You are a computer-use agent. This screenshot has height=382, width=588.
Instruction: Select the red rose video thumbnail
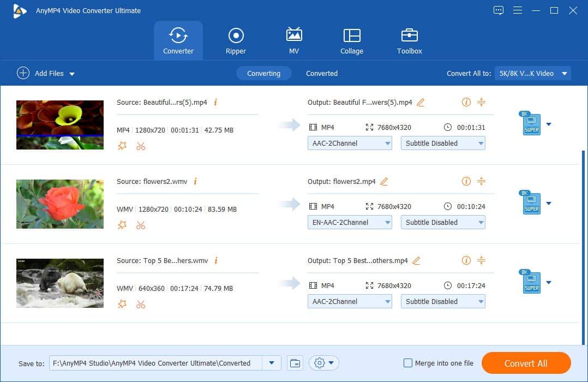point(60,204)
